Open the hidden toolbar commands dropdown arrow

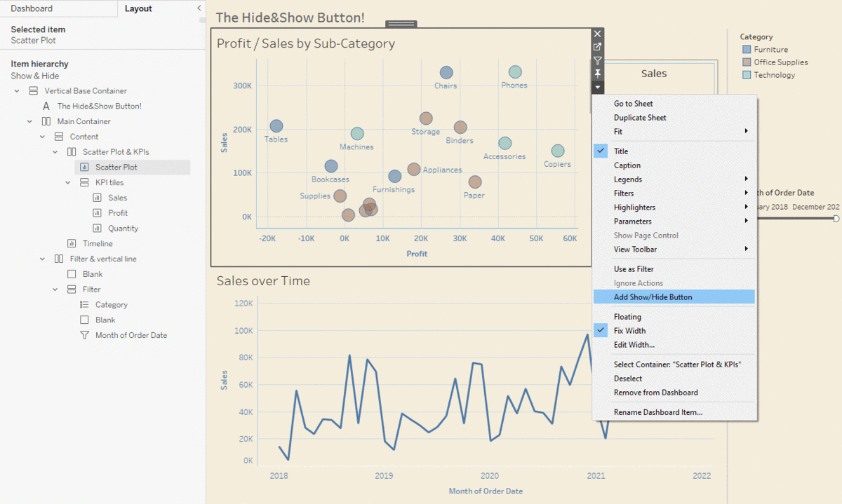pyautogui.click(x=597, y=87)
